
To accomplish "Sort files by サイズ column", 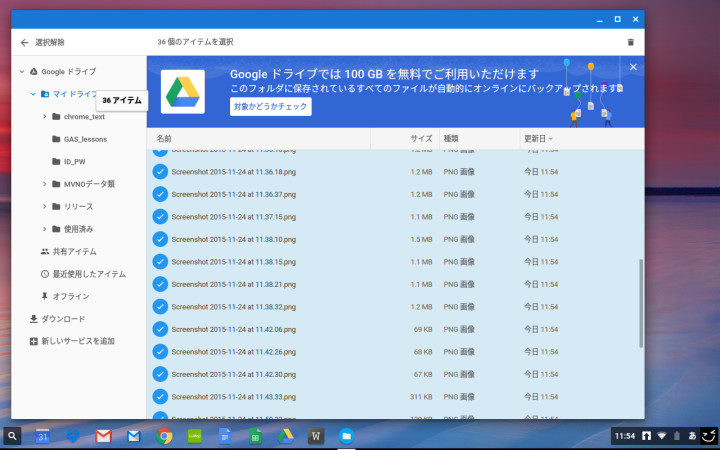I will 421,139.
